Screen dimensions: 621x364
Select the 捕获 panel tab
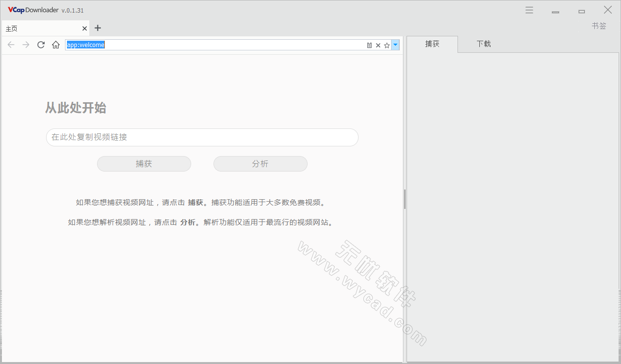(432, 44)
